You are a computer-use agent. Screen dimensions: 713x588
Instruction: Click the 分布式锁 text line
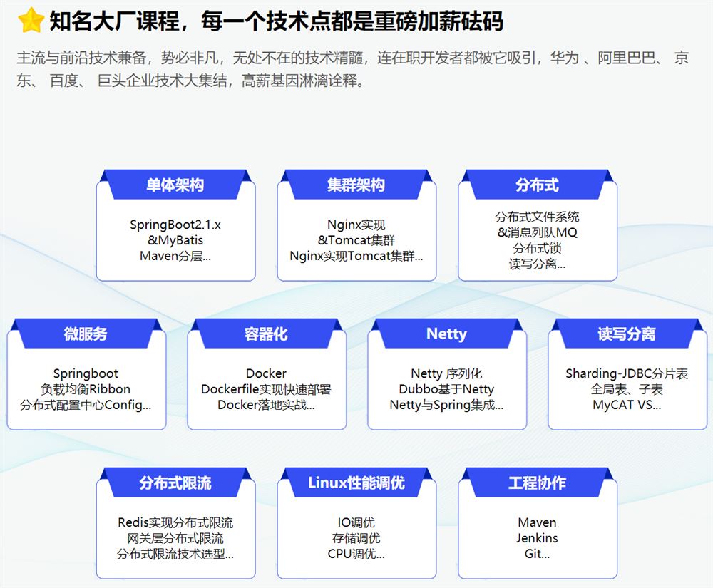tap(537, 248)
